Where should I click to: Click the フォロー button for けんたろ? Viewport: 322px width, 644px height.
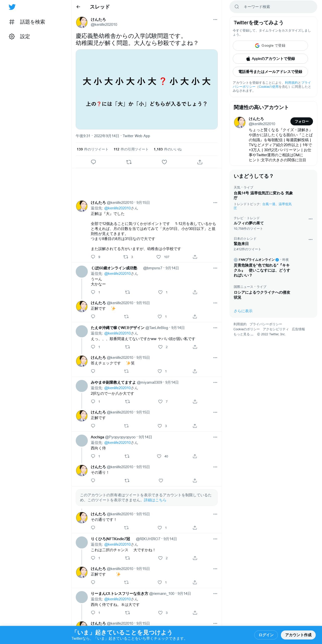pyautogui.click(x=301, y=121)
